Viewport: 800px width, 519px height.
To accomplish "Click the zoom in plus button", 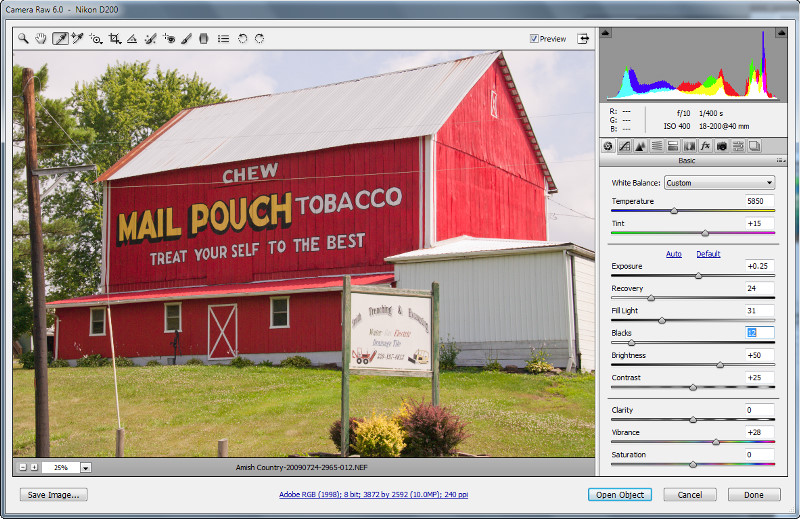I will [34, 467].
